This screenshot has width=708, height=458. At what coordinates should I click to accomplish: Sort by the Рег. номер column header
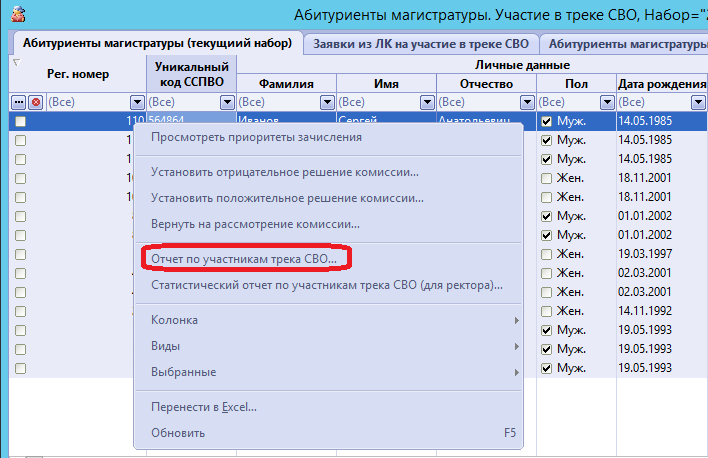[78, 74]
